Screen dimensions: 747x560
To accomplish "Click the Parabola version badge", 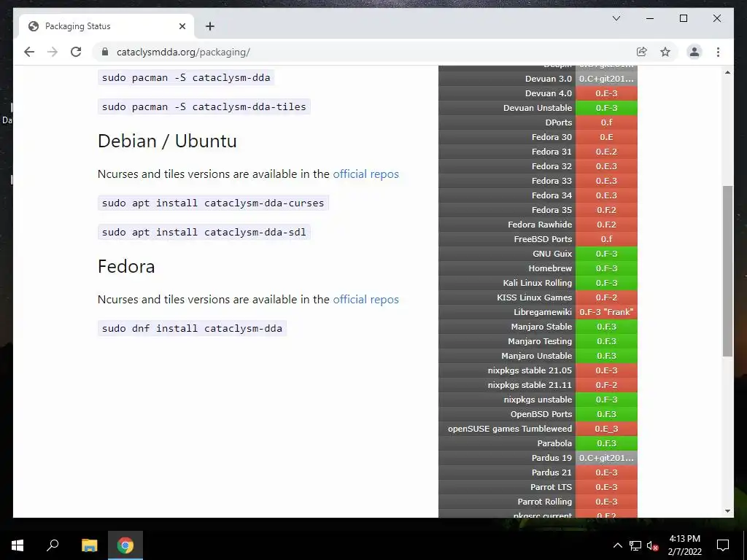I will 606,443.
